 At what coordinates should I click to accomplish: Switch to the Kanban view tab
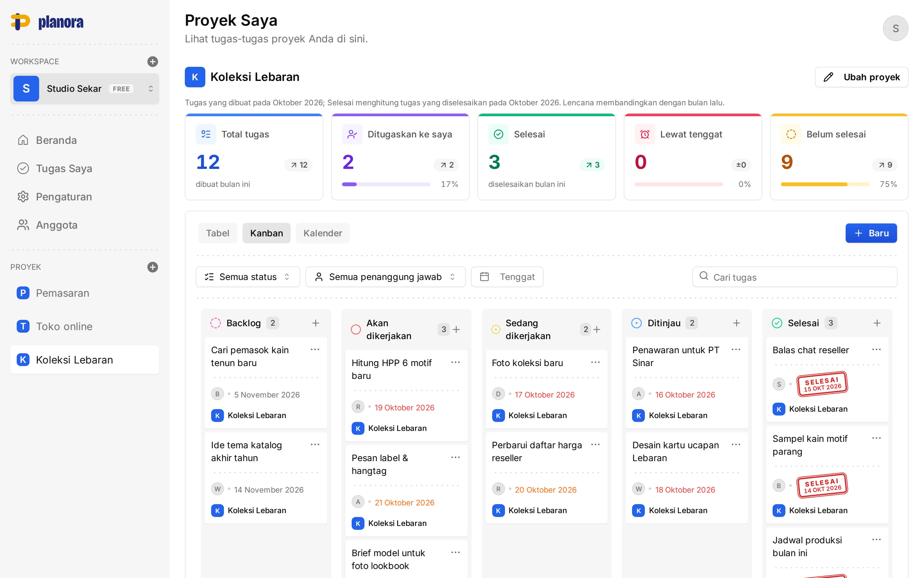pos(267,233)
